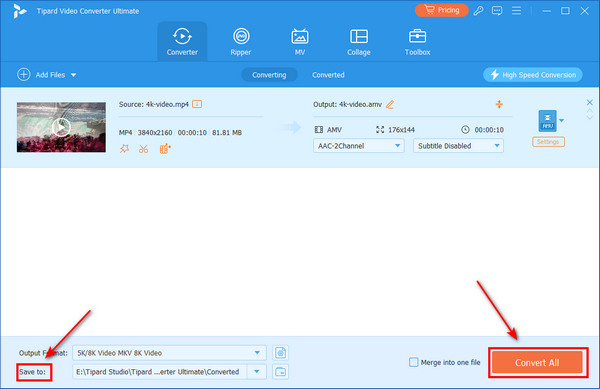Viewport: 600px width, 389px height.
Task: Expand the Save to path dropdown arrow
Action: coord(257,371)
